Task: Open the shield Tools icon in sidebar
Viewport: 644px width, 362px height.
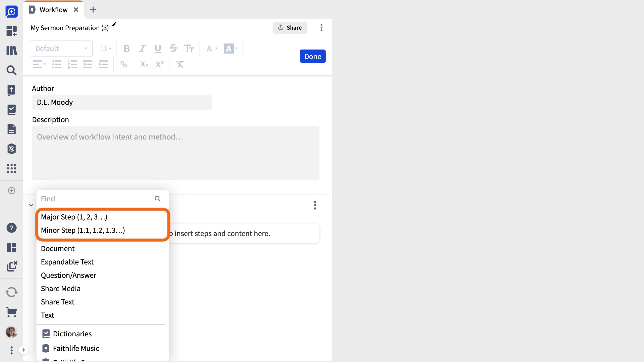Action: 12,149
